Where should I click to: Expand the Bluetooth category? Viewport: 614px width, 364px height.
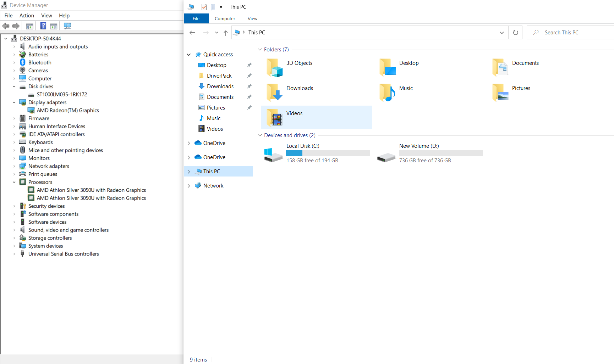[14, 62]
